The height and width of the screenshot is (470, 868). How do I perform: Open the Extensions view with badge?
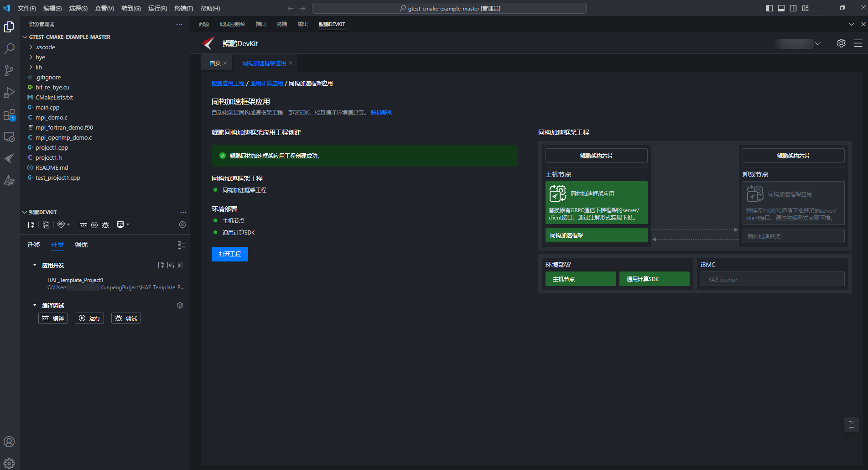coord(9,115)
